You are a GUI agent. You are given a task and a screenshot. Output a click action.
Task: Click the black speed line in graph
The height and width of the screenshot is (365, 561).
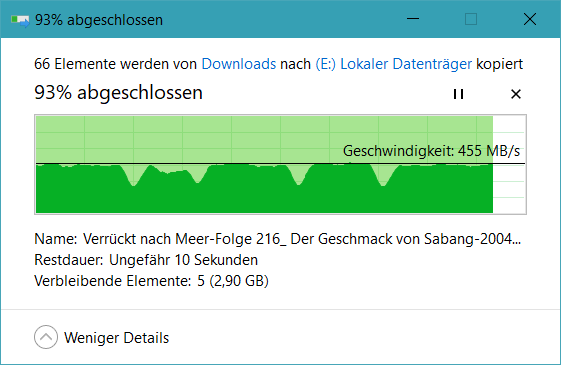click(x=280, y=164)
